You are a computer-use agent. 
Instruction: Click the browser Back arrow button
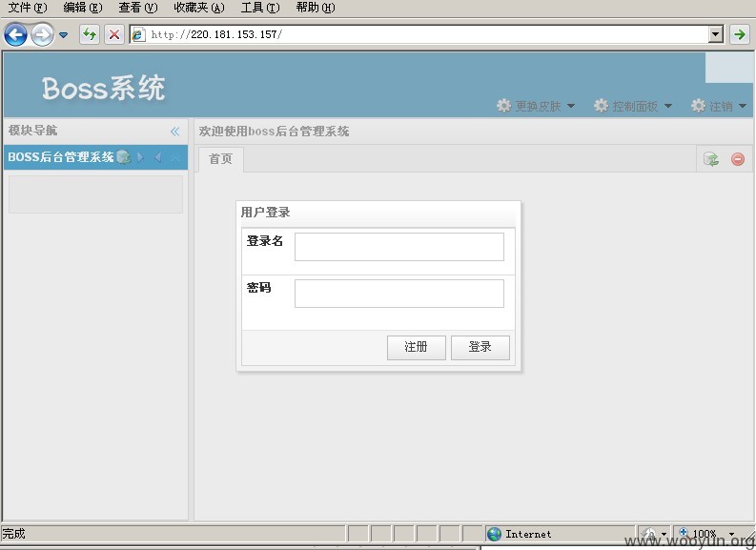click(15, 34)
